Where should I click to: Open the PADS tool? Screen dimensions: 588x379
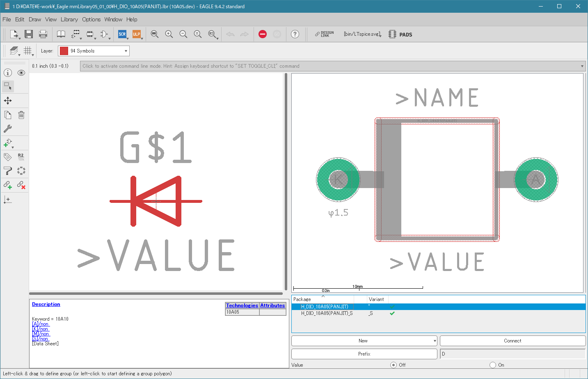tap(400, 34)
